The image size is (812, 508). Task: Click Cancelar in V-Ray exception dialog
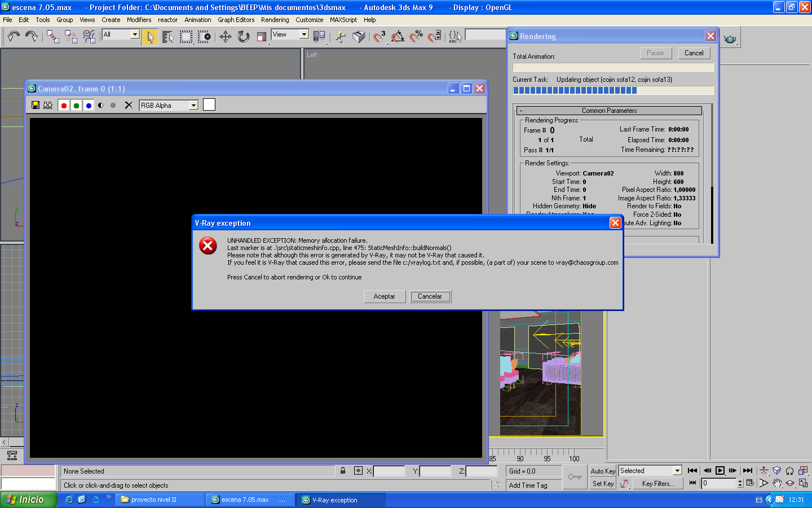430,296
